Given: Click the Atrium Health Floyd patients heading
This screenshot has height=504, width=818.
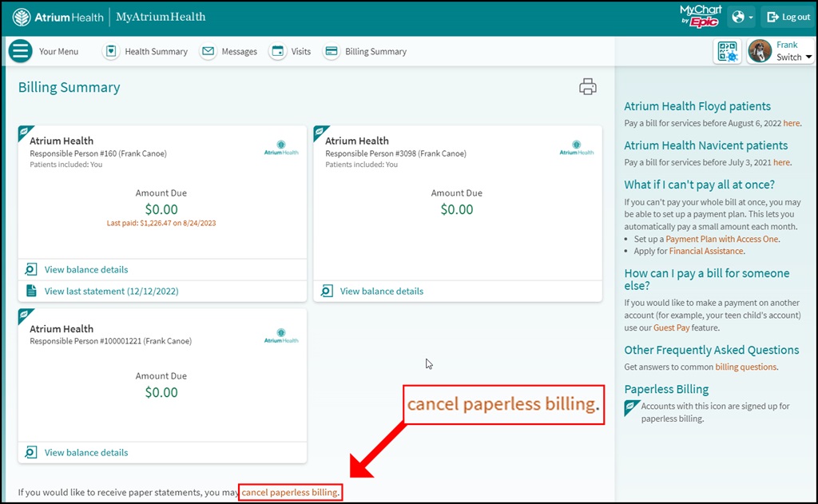Looking at the screenshot, I should point(697,106).
